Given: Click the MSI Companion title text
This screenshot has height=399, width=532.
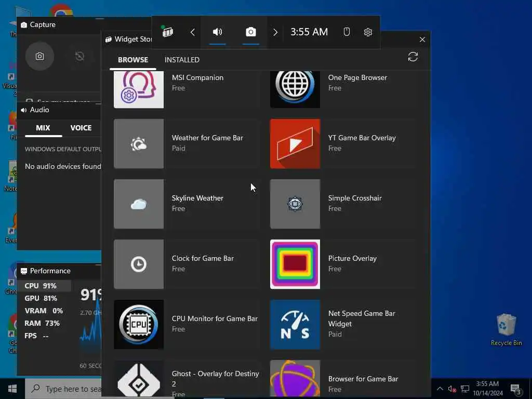Looking at the screenshot, I should (x=197, y=78).
